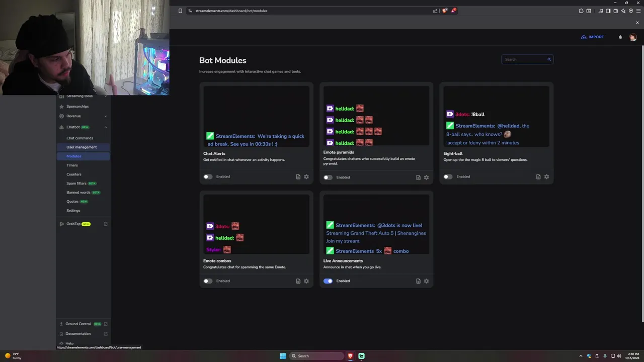The image size is (644, 362).
Task: Open chatbot Settings in sidebar
Action: pos(73,211)
